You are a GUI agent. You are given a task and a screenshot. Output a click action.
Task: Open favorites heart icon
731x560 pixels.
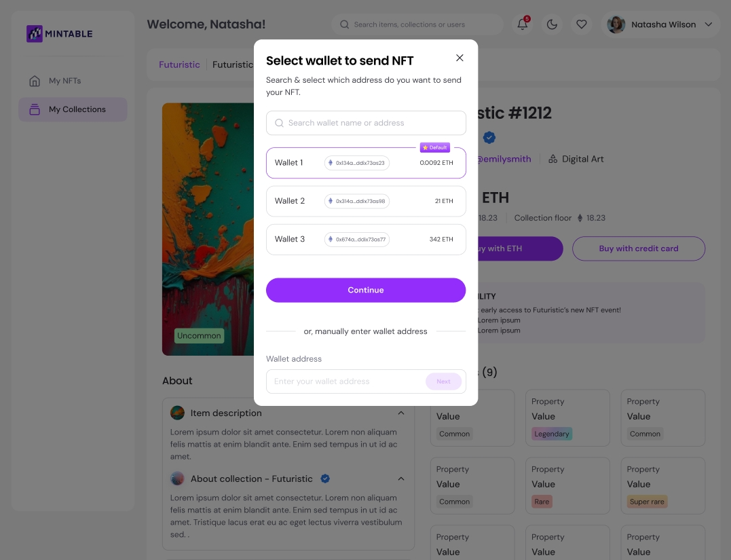click(x=581, y=24)
